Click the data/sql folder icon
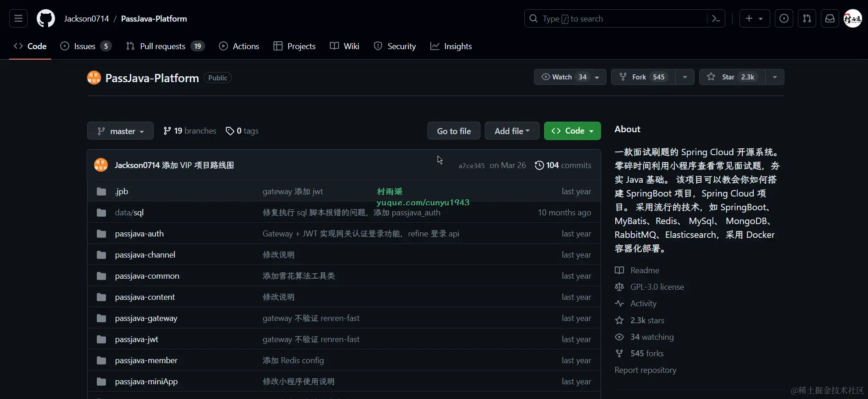This screenshot has height=399, width=868. click(101, 213)
